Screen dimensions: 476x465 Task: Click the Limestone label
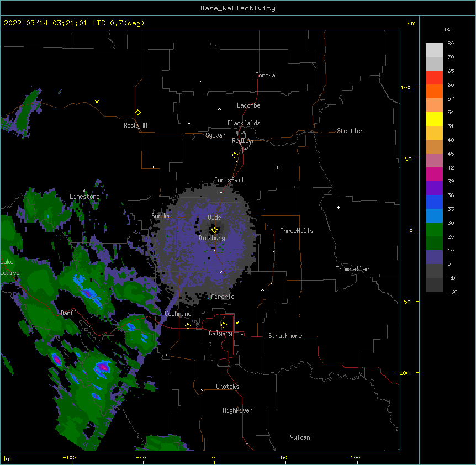(84, 197)
